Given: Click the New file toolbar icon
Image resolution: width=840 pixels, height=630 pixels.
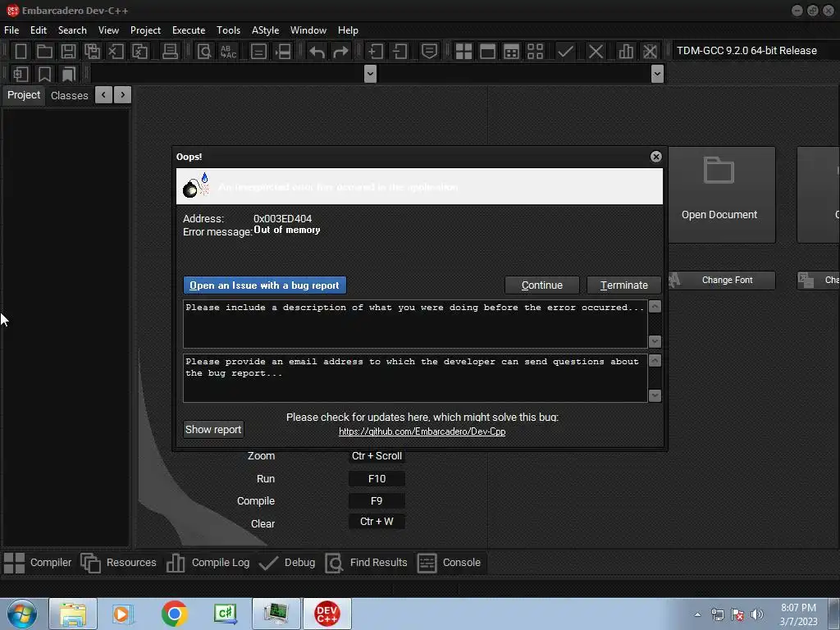Looking at the screenshot, I should pos(21,52).
